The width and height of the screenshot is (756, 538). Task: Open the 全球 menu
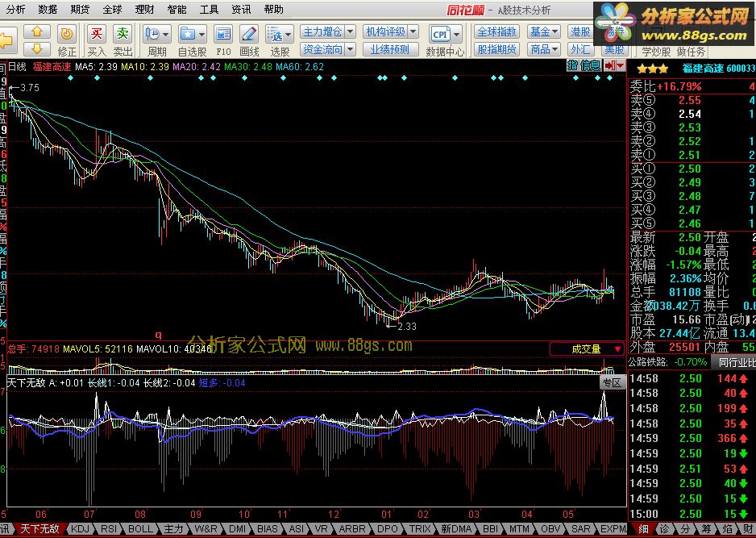[x=112, y=9]
